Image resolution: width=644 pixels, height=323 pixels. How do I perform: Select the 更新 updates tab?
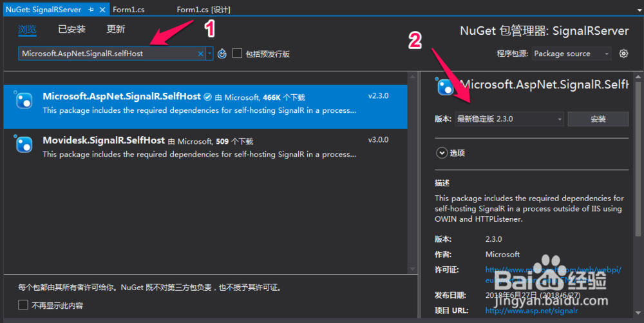tap(116, 29)
